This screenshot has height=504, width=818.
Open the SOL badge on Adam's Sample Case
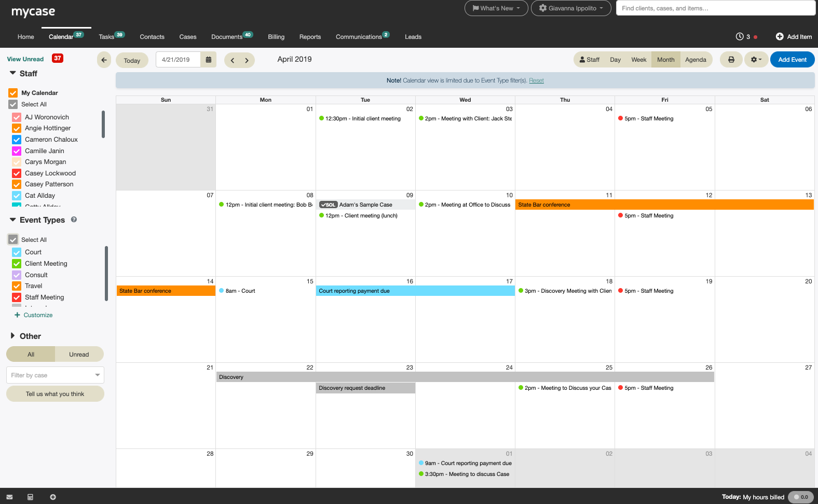(329, 205)
